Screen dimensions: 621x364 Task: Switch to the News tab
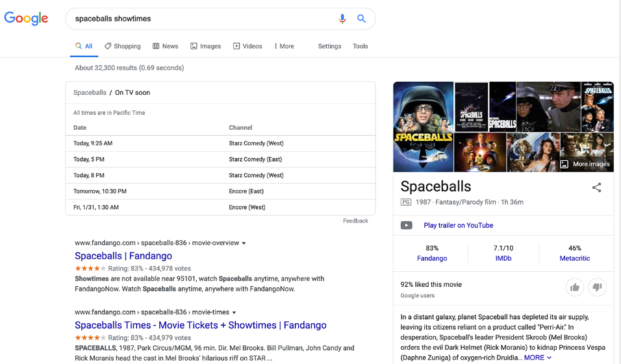[x=165, y=46]
